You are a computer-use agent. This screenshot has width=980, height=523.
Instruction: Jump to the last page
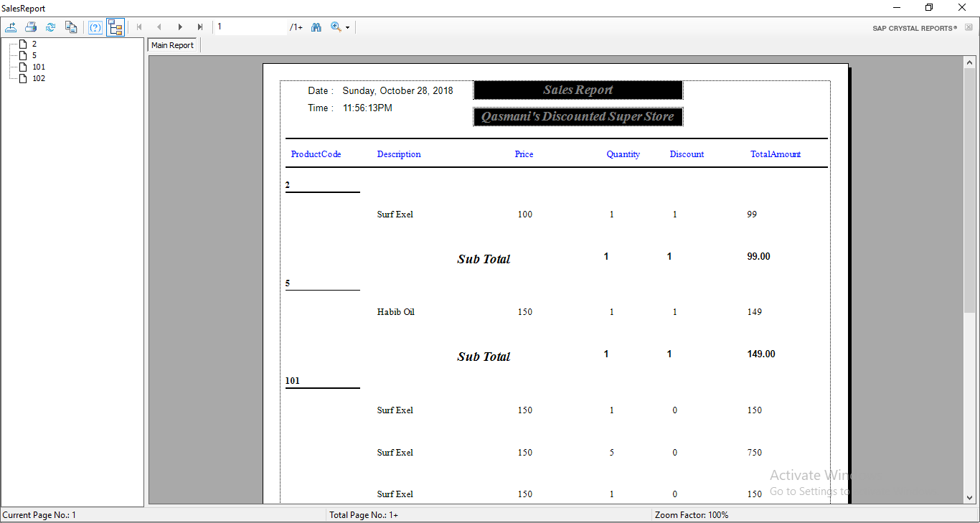point(200,27)
